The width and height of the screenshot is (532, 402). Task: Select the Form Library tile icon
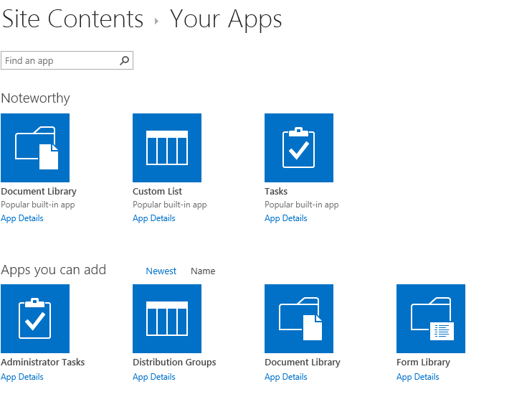tap(431, 319)
